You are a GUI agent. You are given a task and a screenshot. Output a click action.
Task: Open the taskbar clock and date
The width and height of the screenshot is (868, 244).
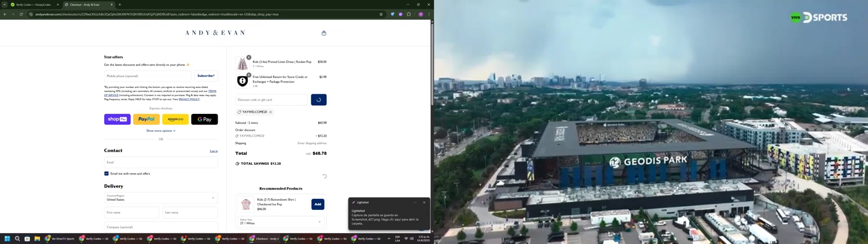pyautogui.click(x=424, y=239)
